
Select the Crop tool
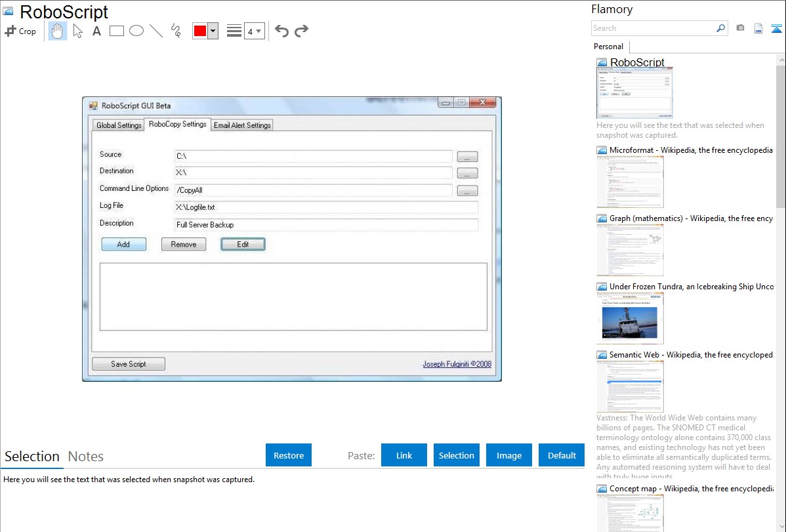click(x=20, y=31)
